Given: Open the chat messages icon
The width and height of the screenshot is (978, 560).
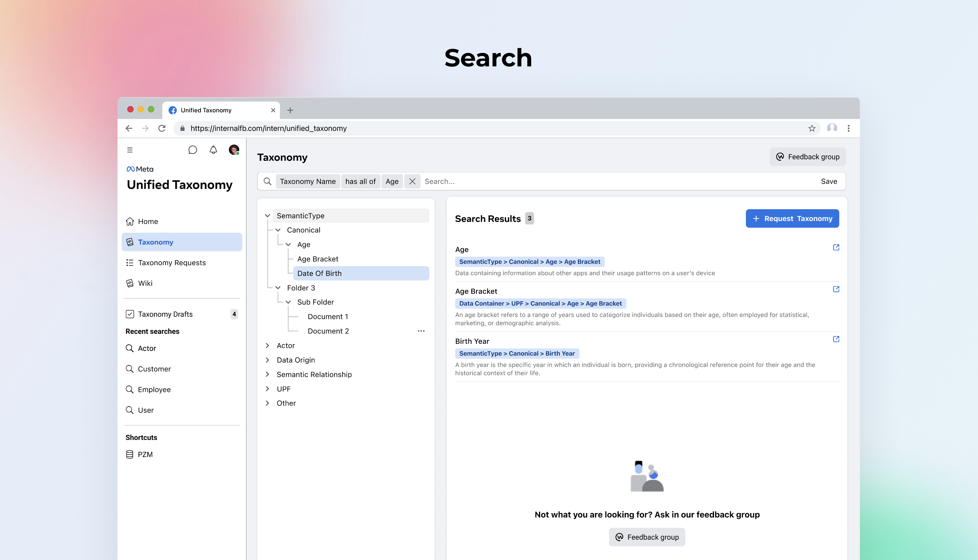Looking at the screenshot, I should 193,150.
